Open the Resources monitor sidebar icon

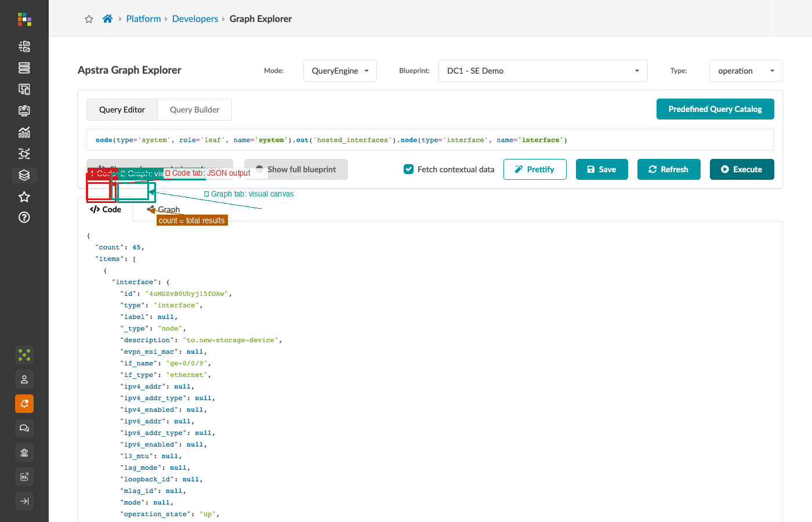coord(24,111)
